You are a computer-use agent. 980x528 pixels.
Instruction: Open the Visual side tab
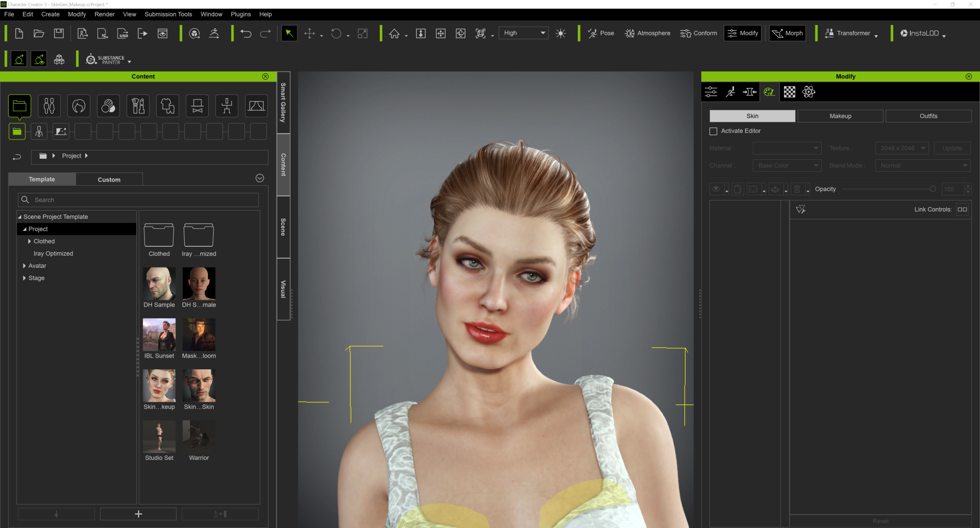coord(283,289)
